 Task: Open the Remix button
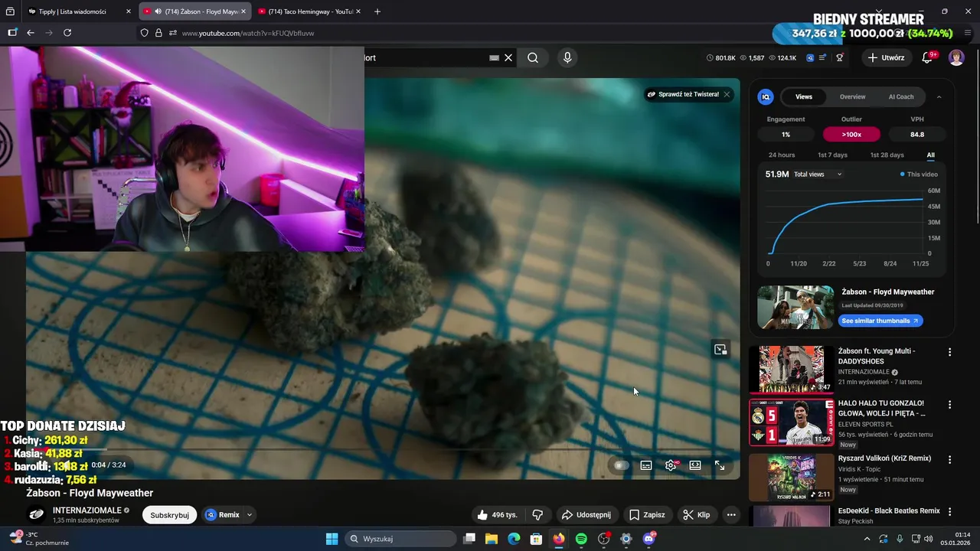pyautogui.click(x=222, y=515)
